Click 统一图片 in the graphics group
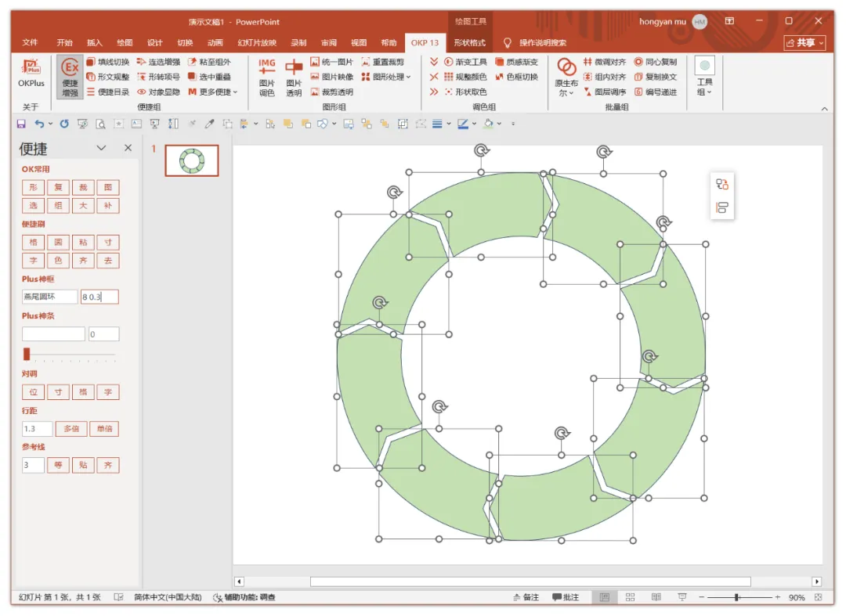This screenshot has width=846, height=616. (x=332, y=62)
